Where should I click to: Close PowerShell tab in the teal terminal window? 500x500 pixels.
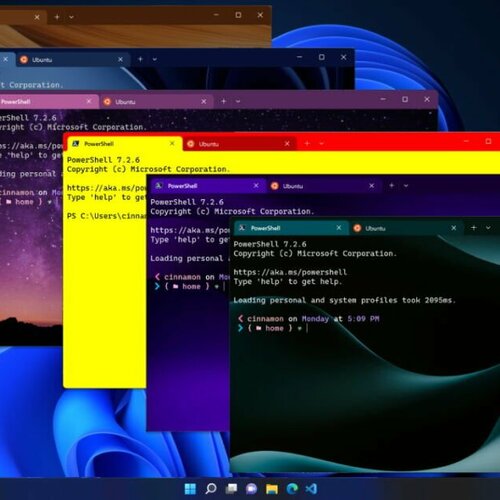point(339,228)
